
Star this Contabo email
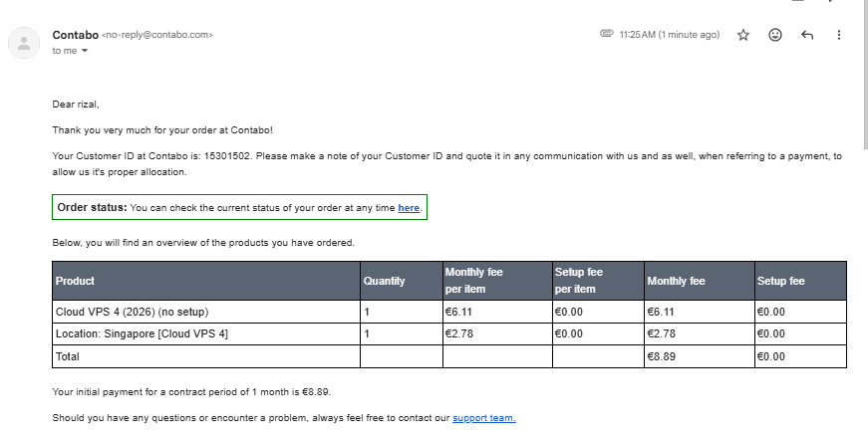click(742, 35)
